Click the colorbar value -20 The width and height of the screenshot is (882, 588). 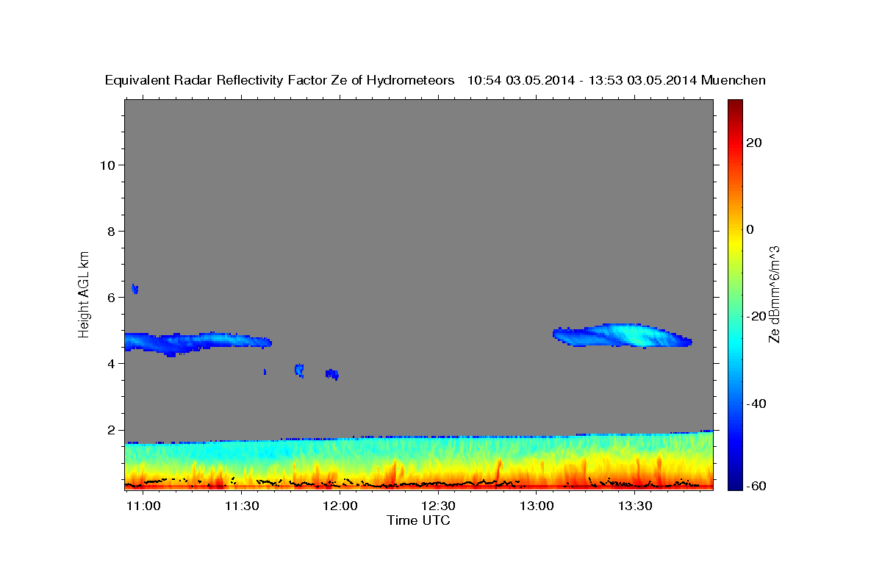755,316
